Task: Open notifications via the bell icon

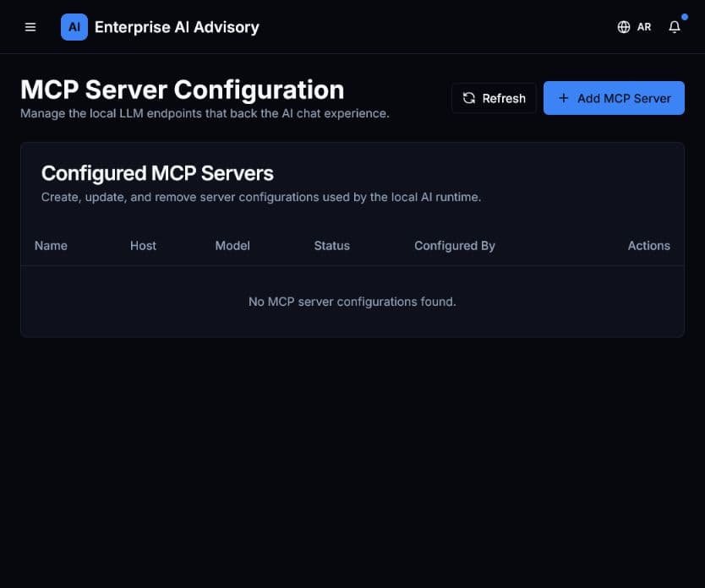Action: coord(675,27)
